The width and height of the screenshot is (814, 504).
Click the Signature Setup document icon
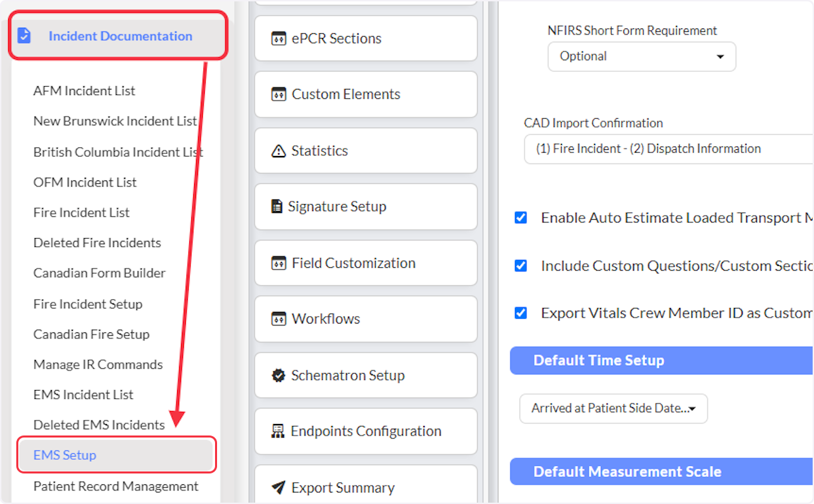[x=277, y=206]
